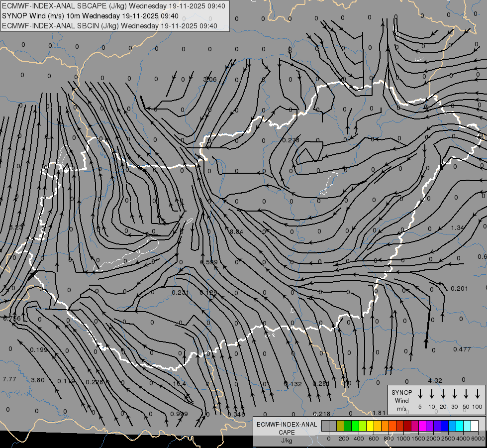Pick the pale cyan CAPE legend swatch

[x=467, y=426]
